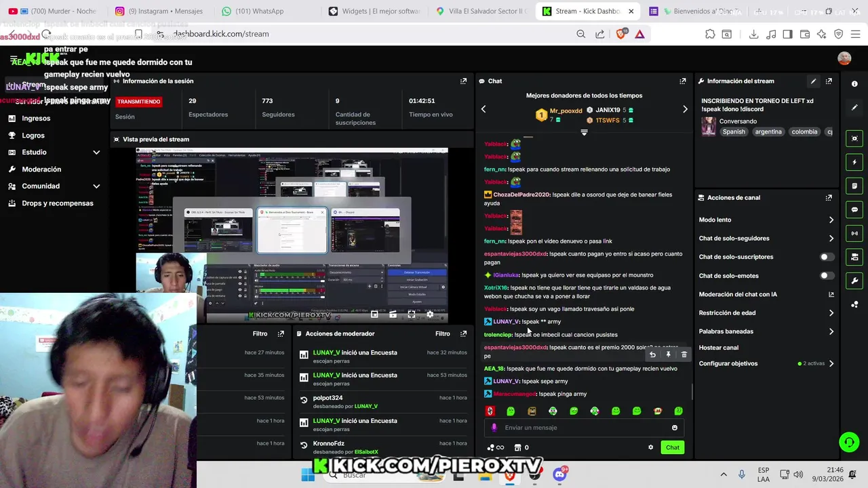Open Filtro in Acciones de moderador

pos(442,333)
